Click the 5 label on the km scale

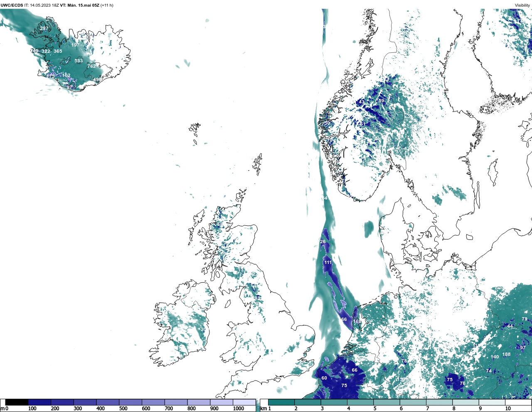[x=375, y=409]
